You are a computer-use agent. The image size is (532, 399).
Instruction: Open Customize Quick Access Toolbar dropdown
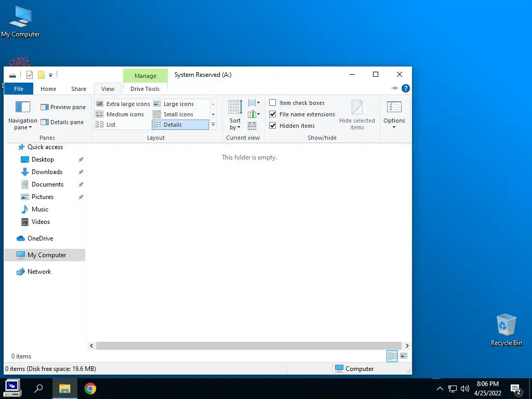click(x=50, y=75)
